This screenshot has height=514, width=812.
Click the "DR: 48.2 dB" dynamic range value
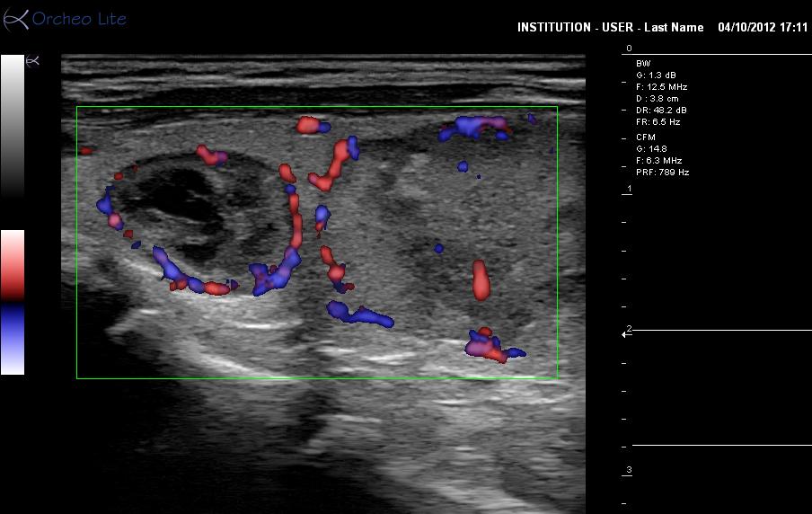[661, 111]
